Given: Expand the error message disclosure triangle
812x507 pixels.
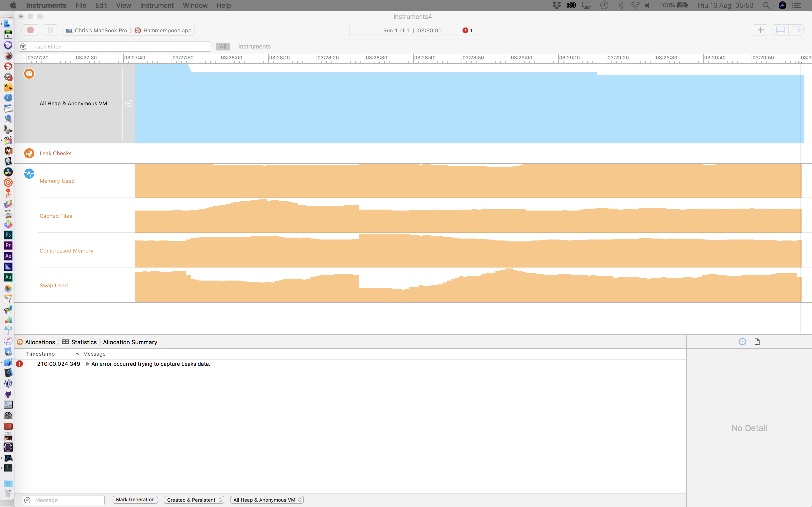Looking at the screenshot, I should point(88,364).
